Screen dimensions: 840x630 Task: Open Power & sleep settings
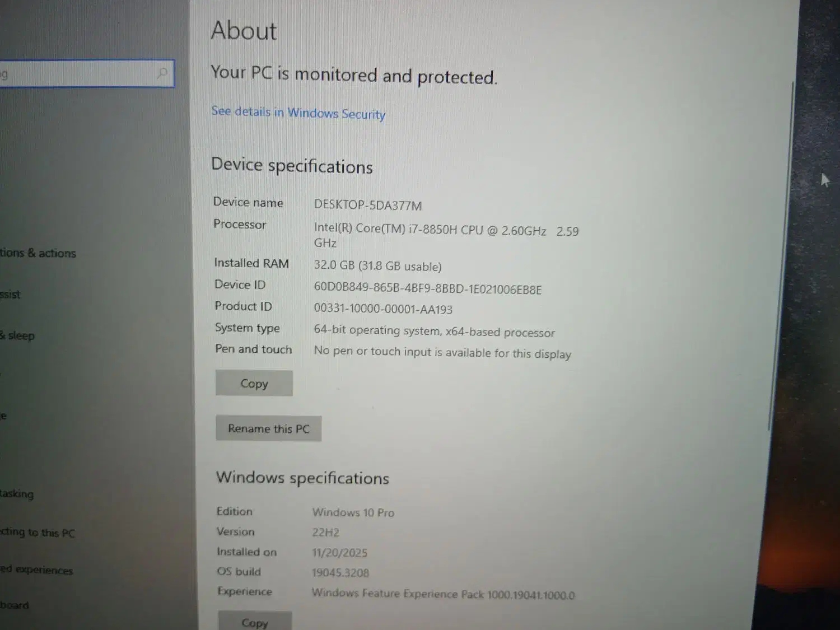coord(17,335)
